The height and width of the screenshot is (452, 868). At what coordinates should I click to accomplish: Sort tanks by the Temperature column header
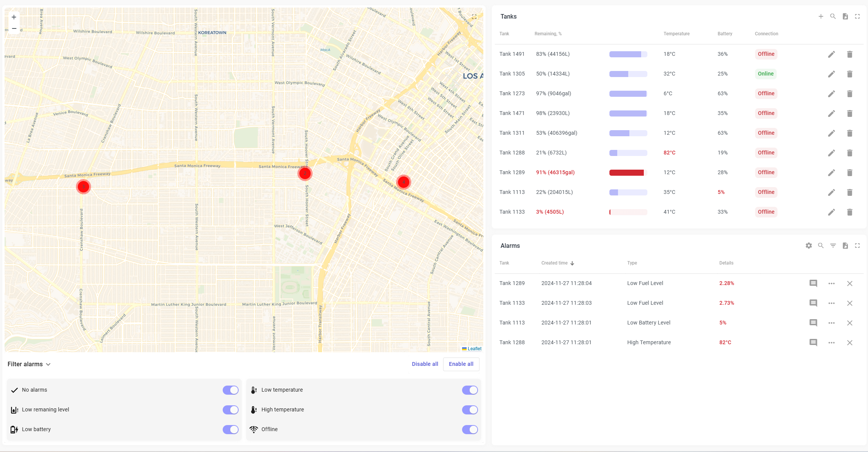tap(676, 34)
